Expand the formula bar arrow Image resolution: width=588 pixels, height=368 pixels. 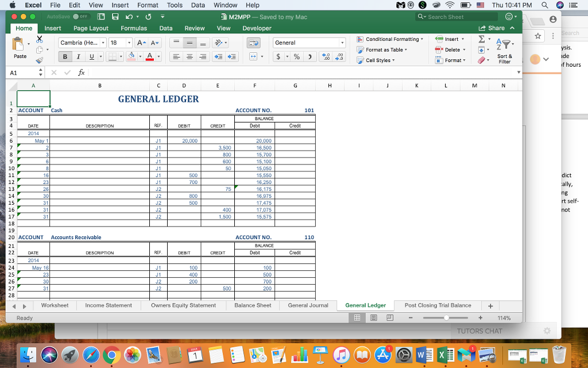click(519, 72)
